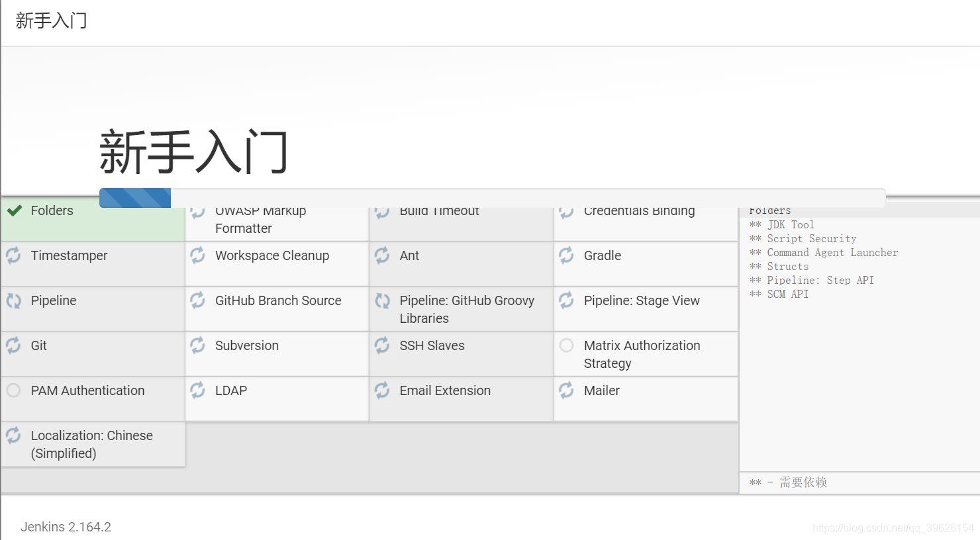The width and height of the screenshot is (980, 540).
Task: Select the Git plugin label
Action: point(38,345)
